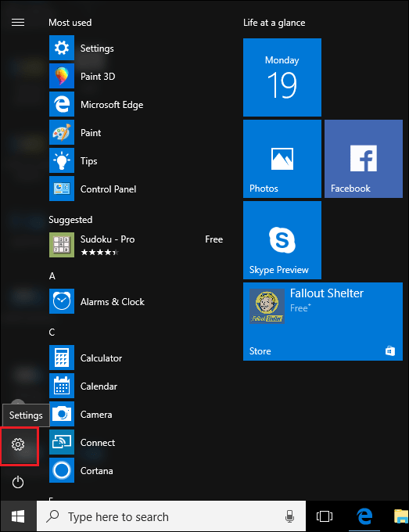
Task: Open the Power options icon
Action: click(x=18, y=482)
